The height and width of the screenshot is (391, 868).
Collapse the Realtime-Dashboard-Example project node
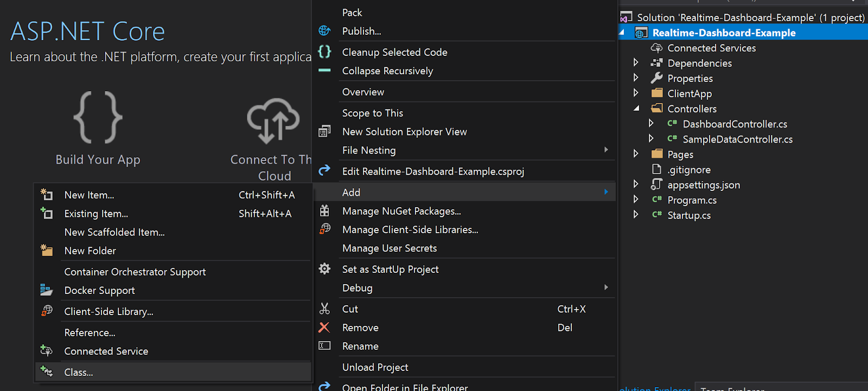click(622, 33)
